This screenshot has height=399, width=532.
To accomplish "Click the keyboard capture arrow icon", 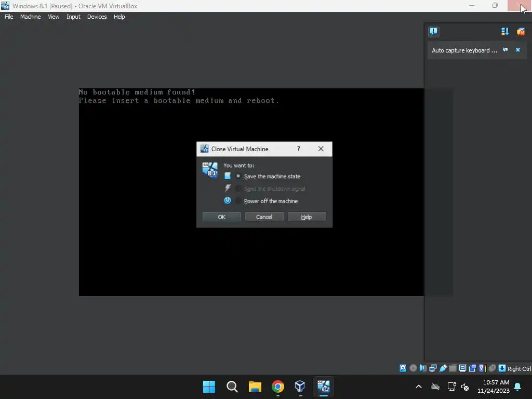I will pyautogui.click(x=502, y=368).
